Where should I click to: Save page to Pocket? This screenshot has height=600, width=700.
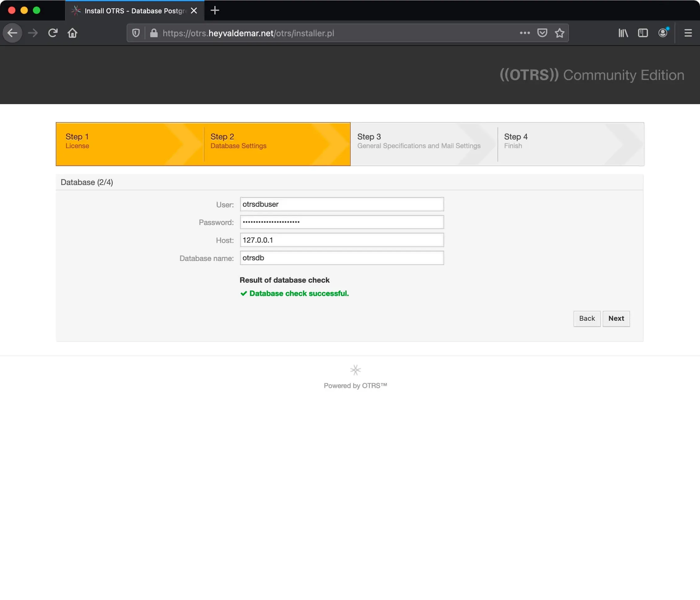point(542,33)
